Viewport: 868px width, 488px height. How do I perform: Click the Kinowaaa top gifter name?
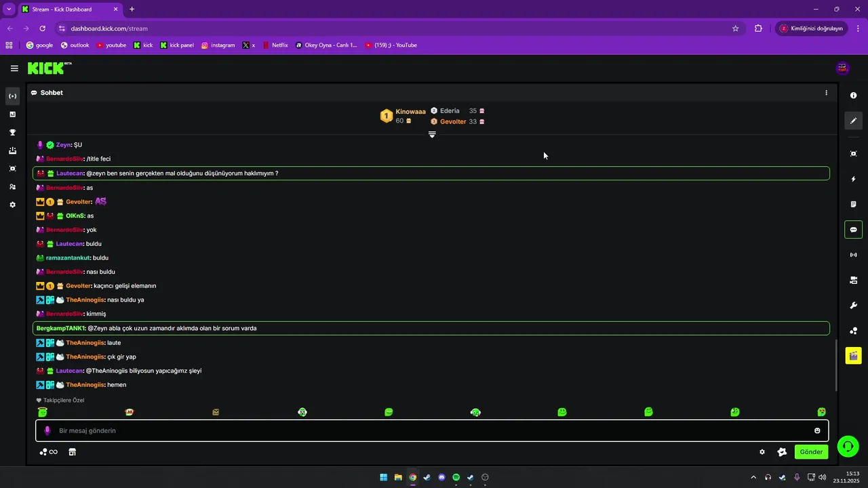click(x=411, y=112)
